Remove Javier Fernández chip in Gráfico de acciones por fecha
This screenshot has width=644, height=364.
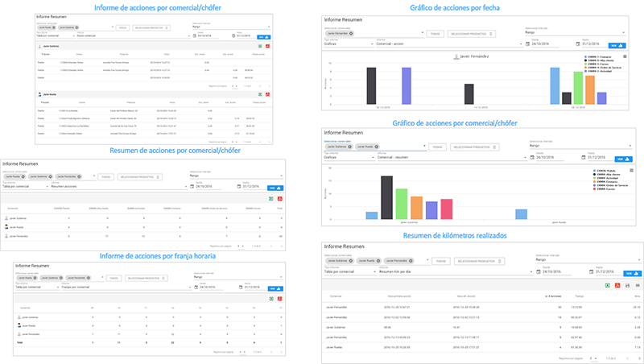click(351, 33)
